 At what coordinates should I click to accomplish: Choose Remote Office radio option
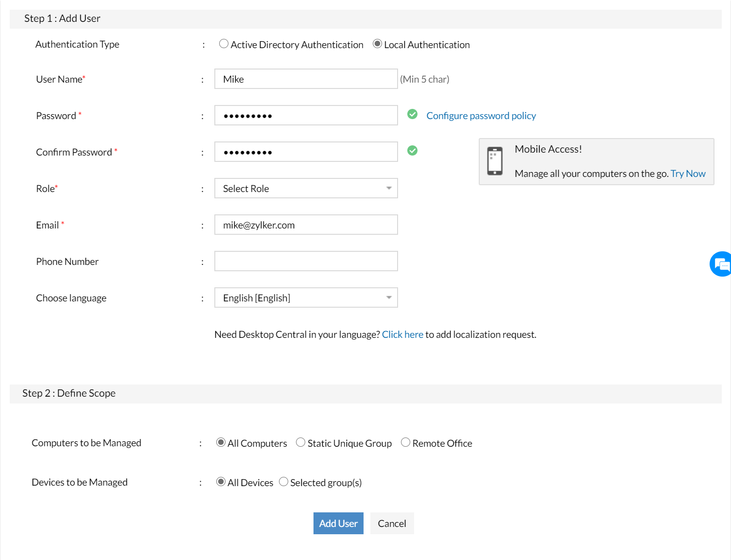point(405,442)
